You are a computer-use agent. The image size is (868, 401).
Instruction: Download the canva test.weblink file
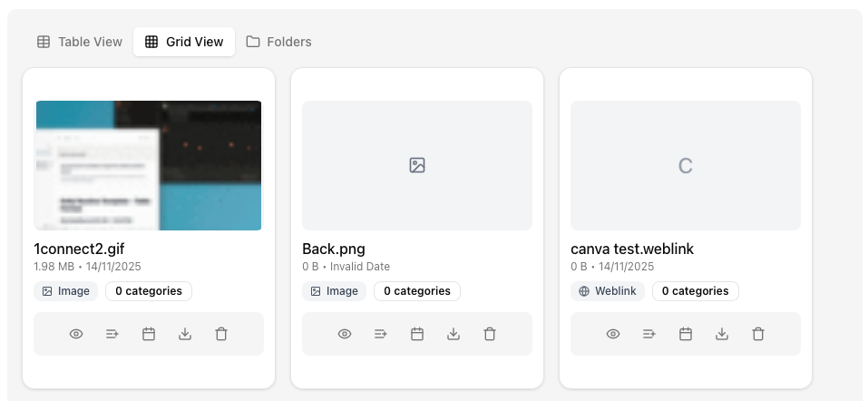coord(722,334)
